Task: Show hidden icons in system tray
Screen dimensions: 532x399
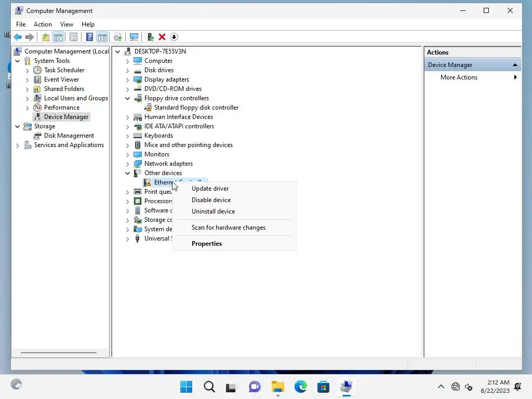Action: coord(441,387)
